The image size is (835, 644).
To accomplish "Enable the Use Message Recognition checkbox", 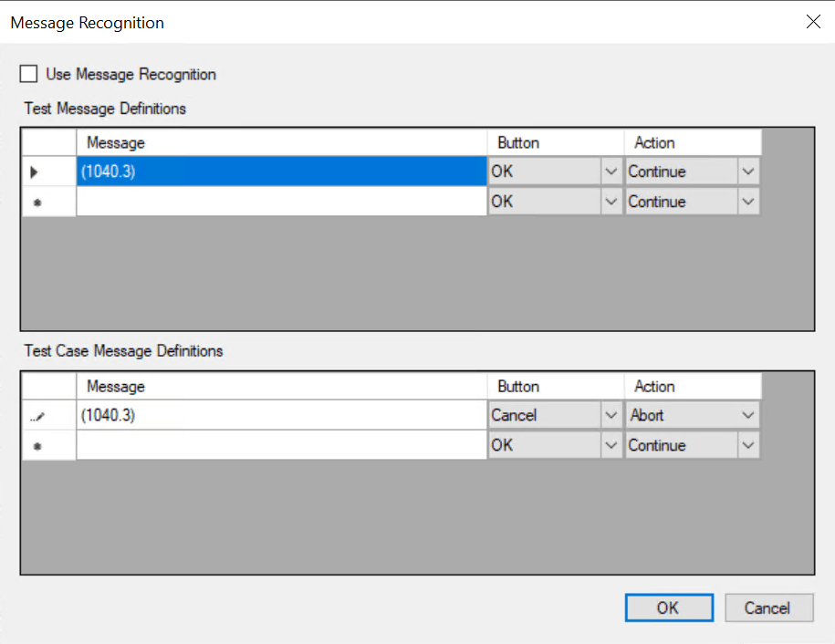I will pyautogui.click(x=28, y=74).
